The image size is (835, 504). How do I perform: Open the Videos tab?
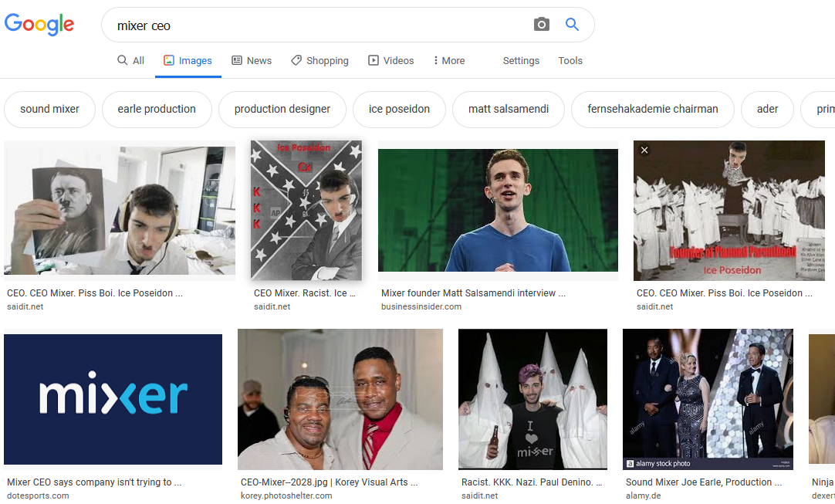[390, 61]
